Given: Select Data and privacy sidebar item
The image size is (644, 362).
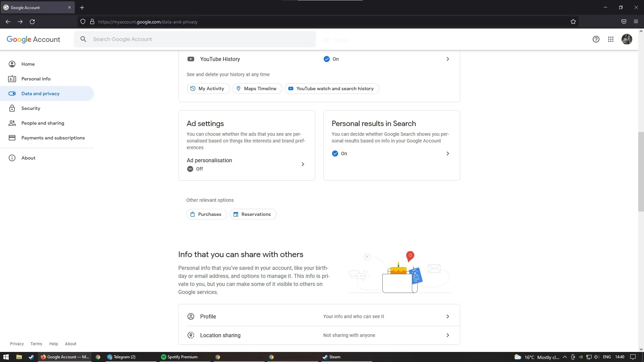Looking at the screenshot, I should (x=47, y=94).
